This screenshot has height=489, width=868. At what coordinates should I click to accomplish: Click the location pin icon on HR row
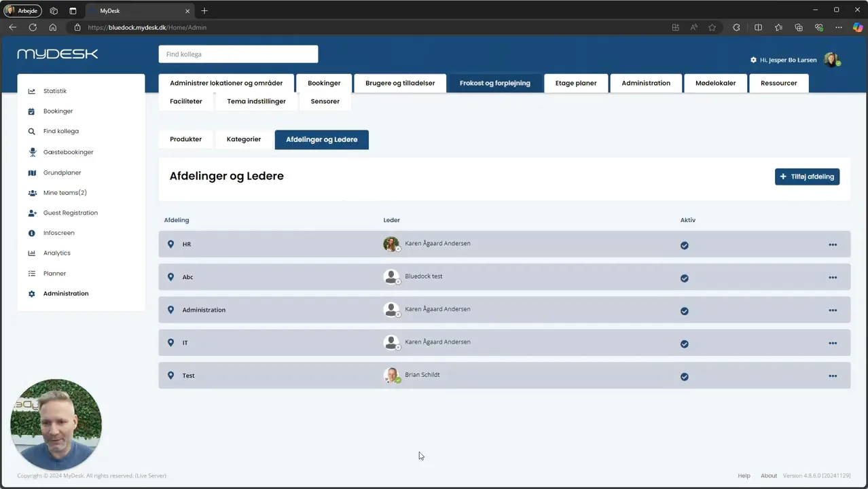tap(170, 244)
